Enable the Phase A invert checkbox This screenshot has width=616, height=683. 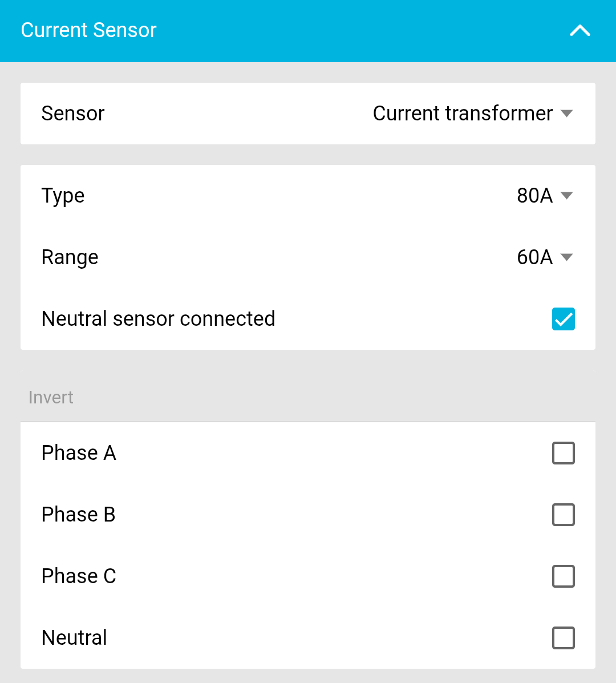click(x=563, y=453)
